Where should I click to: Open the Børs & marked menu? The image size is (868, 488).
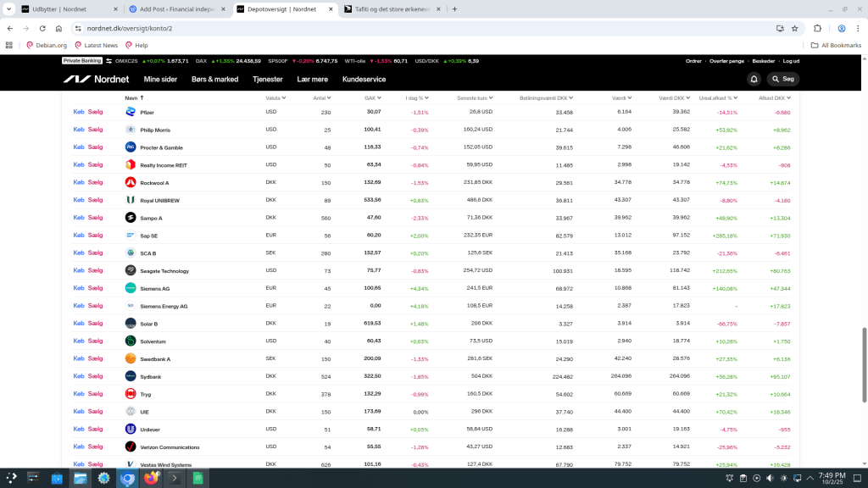pos(214,79)
